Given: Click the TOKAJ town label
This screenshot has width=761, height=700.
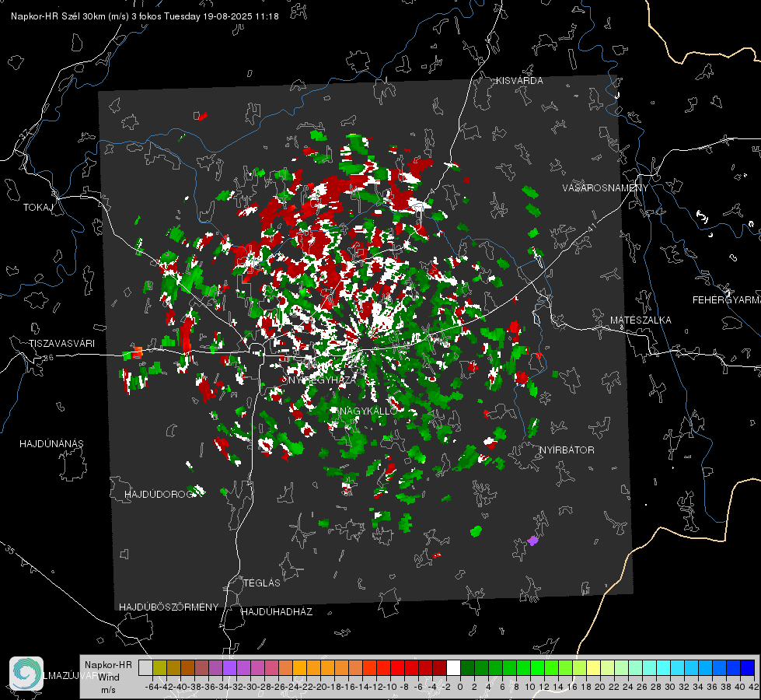Looking at the screenshot, I should point(38,208).
